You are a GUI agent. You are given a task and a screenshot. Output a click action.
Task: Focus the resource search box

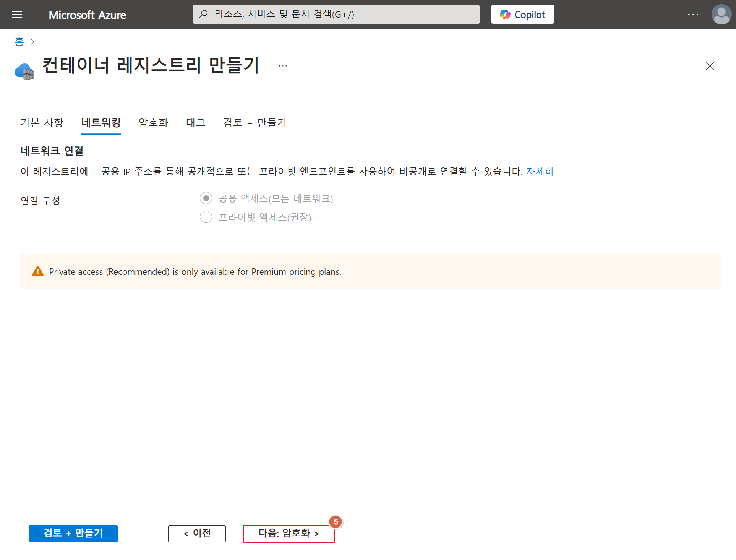[336, 14]
